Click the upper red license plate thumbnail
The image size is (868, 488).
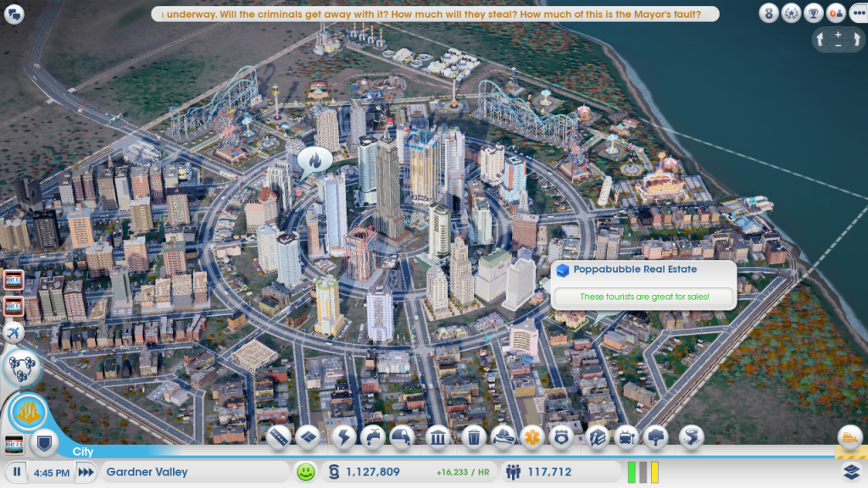[x=14, y=280]
